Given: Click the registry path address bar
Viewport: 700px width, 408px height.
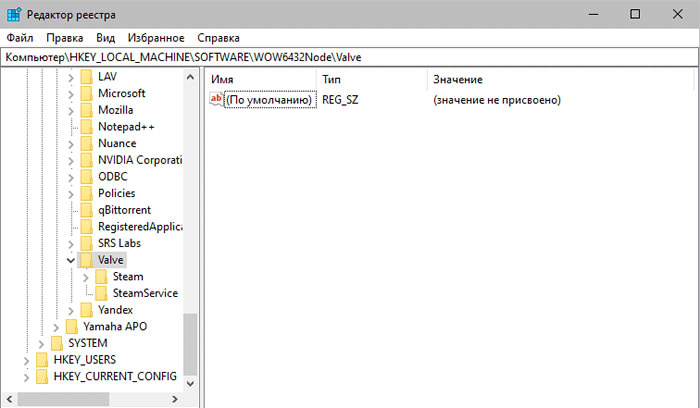Looking at the screenshot, I should pos(350,57).
